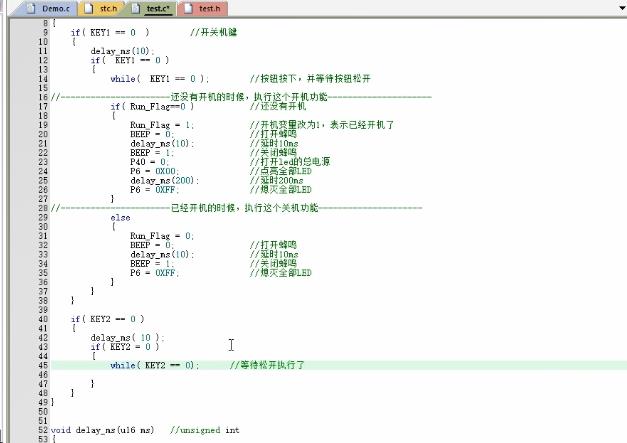This screenshot has height=443, width=627.
Task: Click the stc.h file icon
Action: click(x=89, y=8)
